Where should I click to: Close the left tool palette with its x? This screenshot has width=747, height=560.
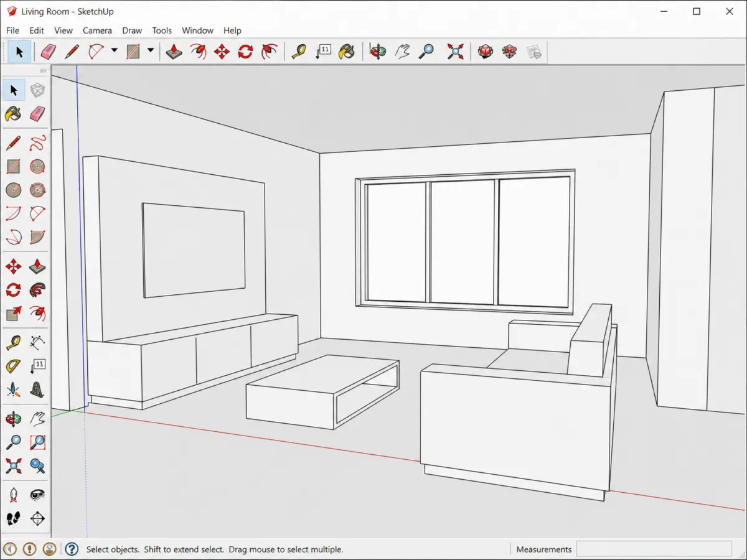[44, 70]
